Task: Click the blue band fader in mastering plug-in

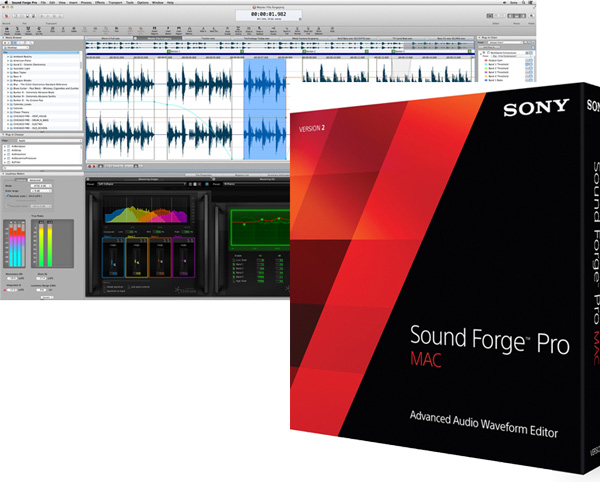Action: pos(113,263)
